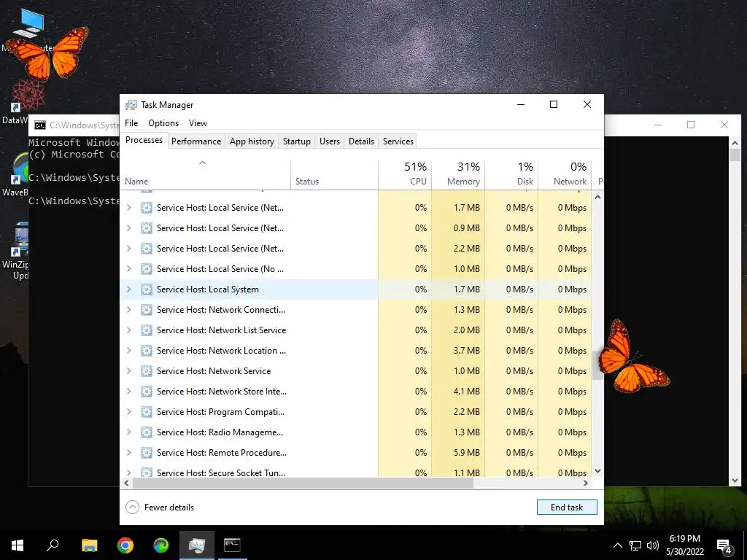Expand Service Host: Radio Manageme... row
The height and width of the screenshot is (560, 747).
(x=128, y=432)
